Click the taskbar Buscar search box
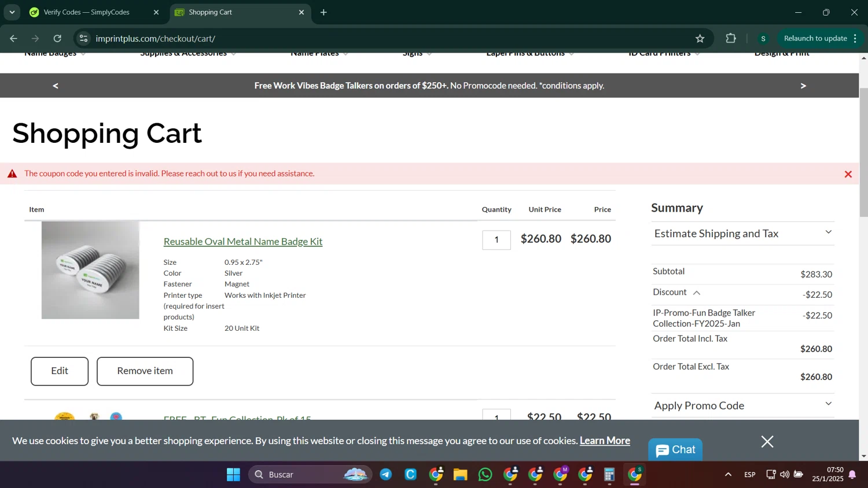The width and height of the screenshot is (868, 488). click(310, 475)
